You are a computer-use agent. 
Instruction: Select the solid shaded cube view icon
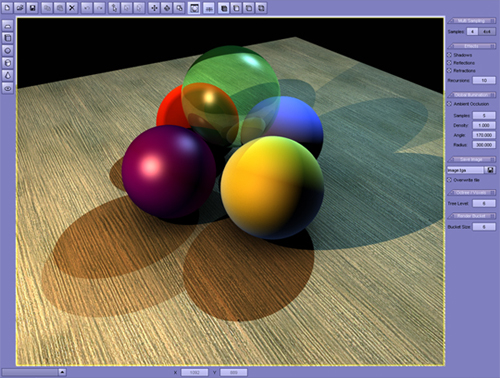click(x=224, y=8)
